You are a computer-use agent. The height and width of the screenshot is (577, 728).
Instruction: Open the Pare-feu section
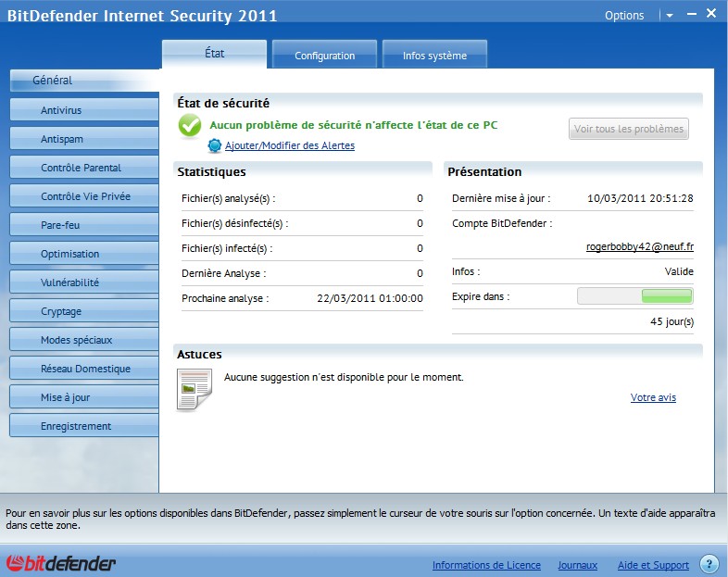(84, 225)
